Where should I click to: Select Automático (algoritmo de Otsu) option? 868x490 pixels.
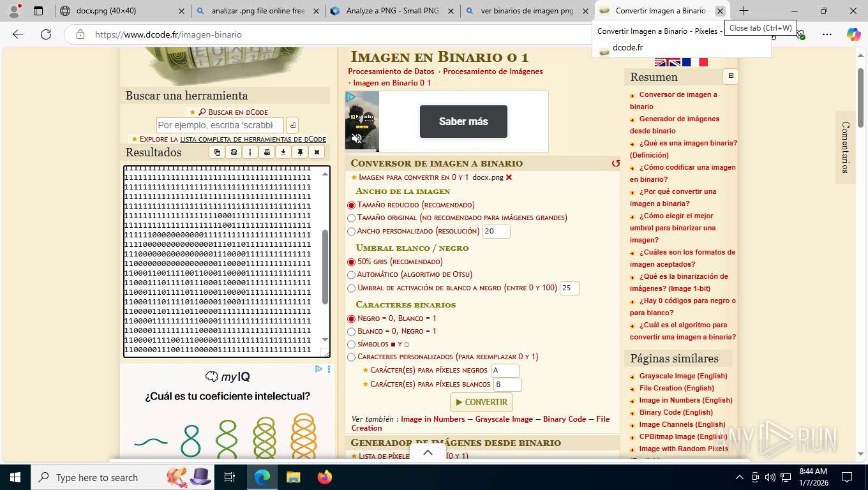[351, 275]
